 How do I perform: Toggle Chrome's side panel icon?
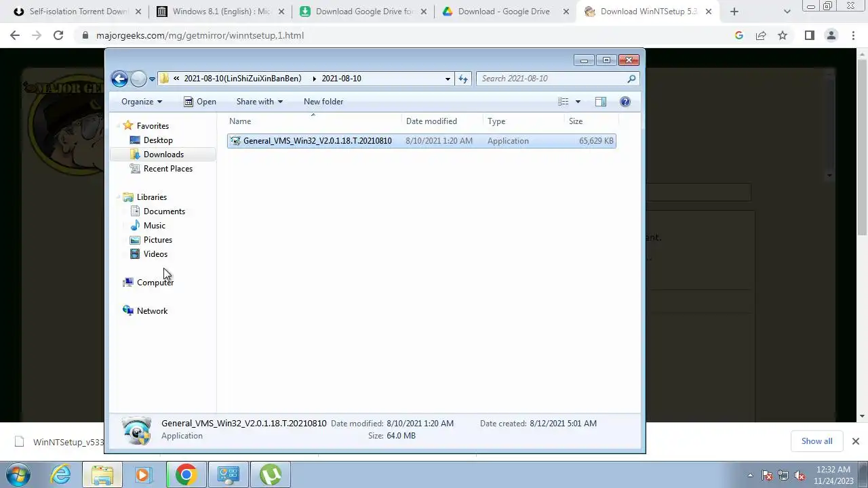pyautogui.click(x=809, y=35)
